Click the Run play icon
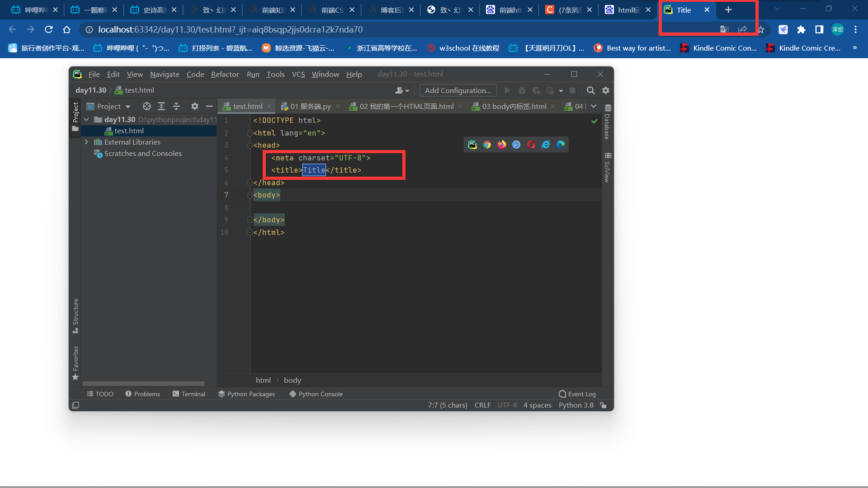This screenshot has width=868, height=488. (x=507, y=90)
